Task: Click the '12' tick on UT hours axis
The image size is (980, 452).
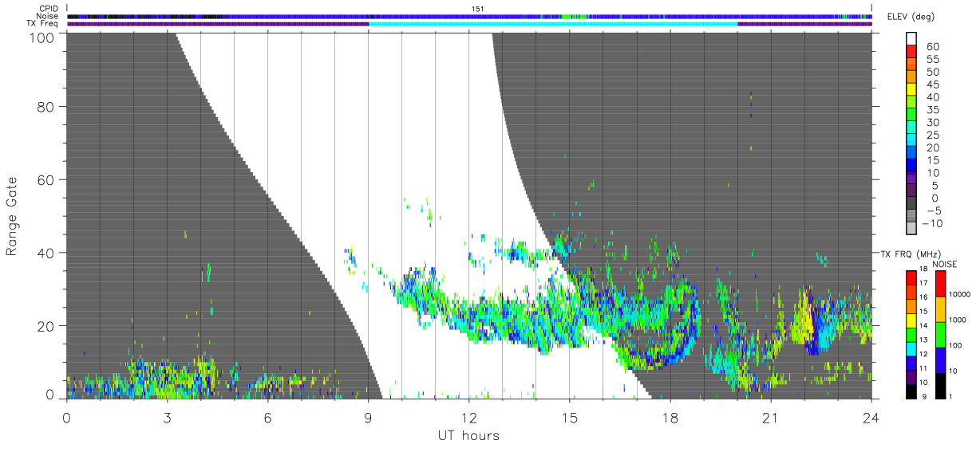Action: click(468, 419)
